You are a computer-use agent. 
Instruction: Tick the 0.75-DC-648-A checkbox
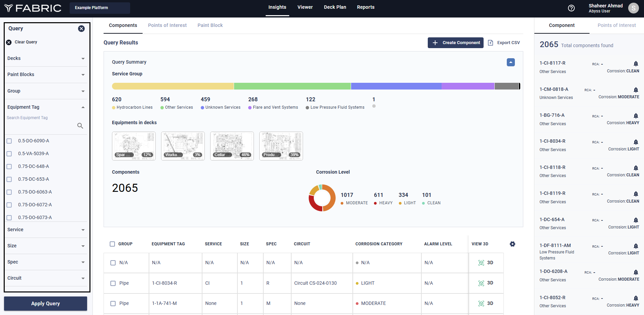pos(9,167)
